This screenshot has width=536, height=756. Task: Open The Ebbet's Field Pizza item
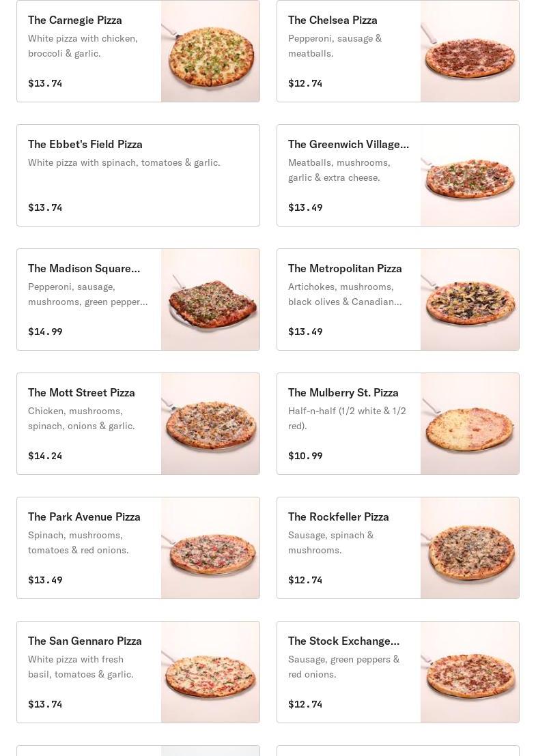coord(85,145)
